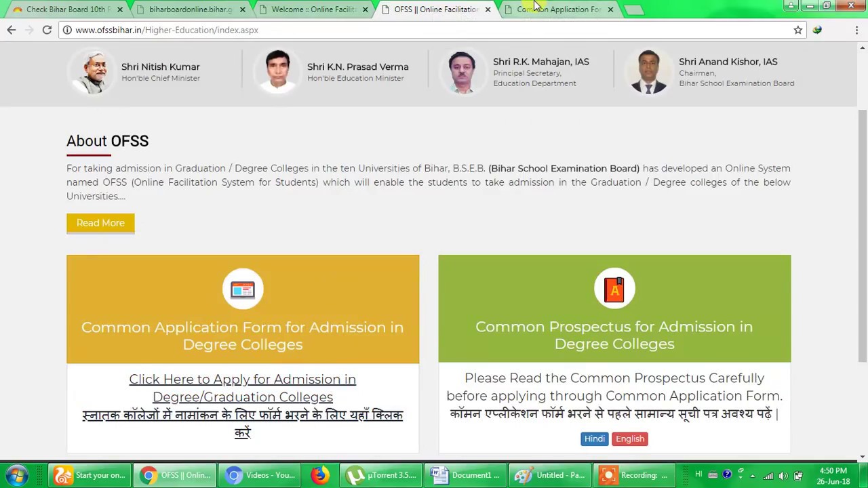Open the Hindi prospectus button
This screenshot has width=868, height=488.
[x=595, y=439]
